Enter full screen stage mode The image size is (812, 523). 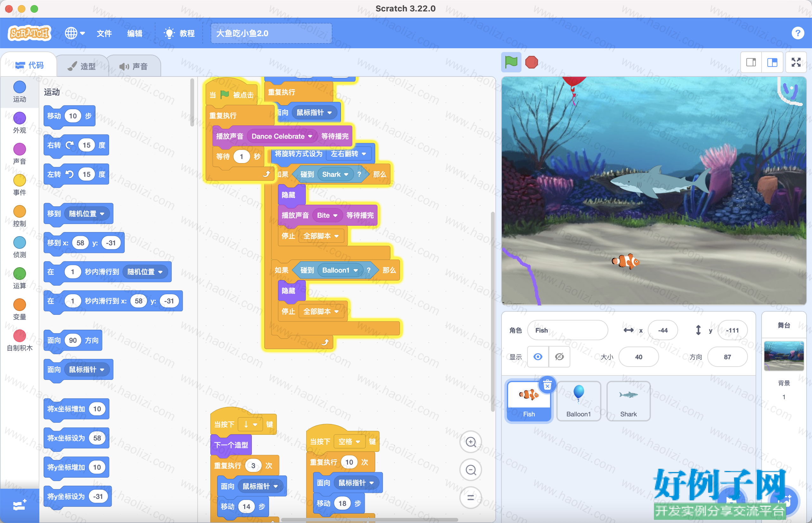click(796, 62)
